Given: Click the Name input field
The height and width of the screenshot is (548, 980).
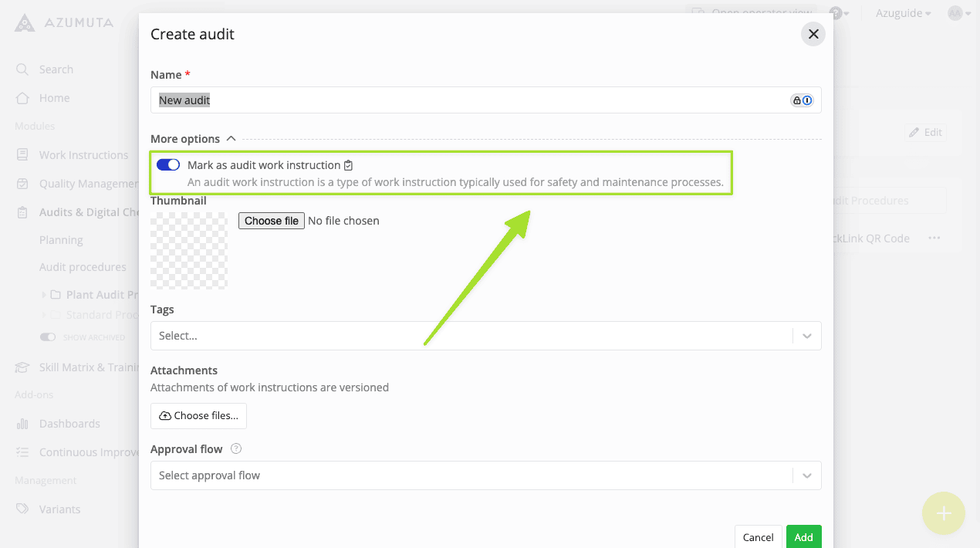Looking at the screenshot, I should click(471, 100).
